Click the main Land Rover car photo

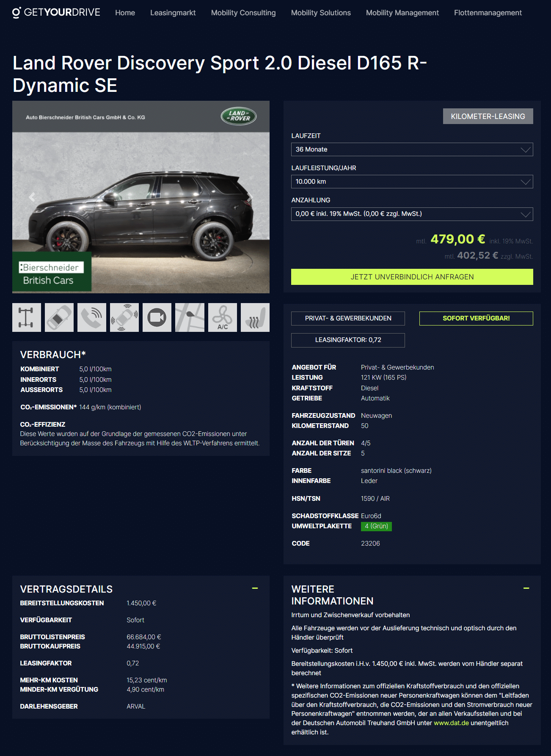pyautogui.click(x=141, y=197)
